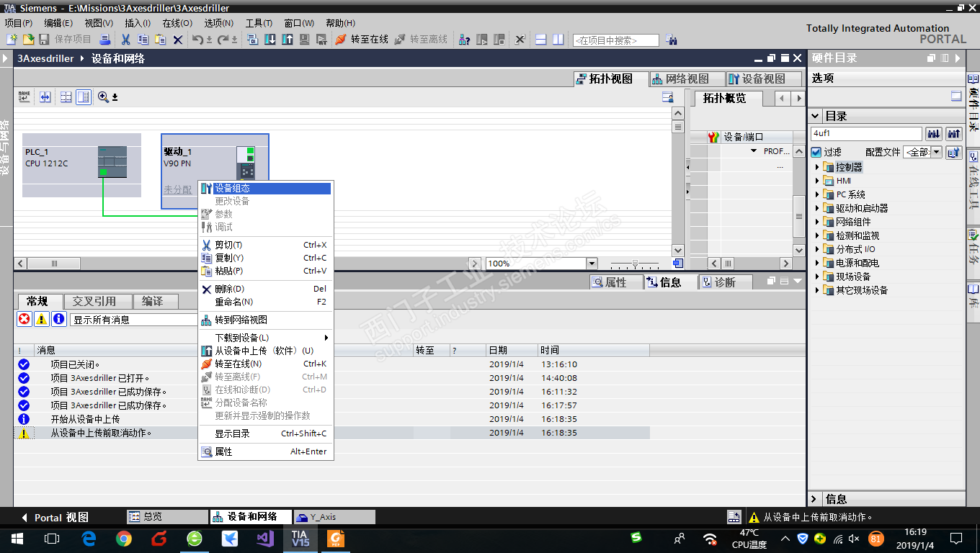Choose 转至在线(N) from context menu
The width and height of the screenshot is (980, 553).
tap(265, 364)
